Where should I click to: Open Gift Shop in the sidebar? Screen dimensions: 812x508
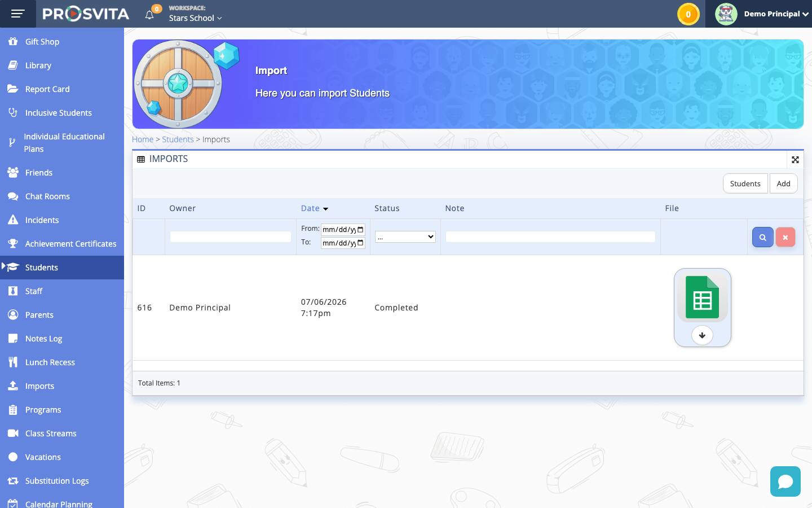coord(62,41)
